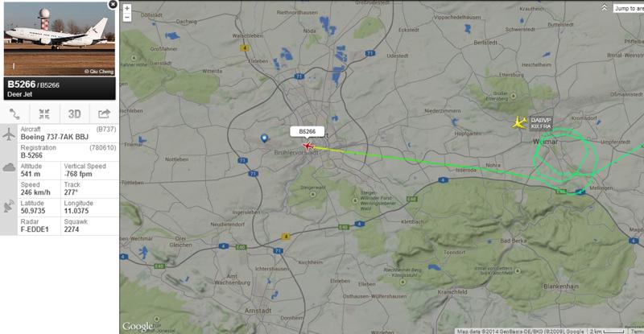The width and height of the screenshot is (644, 334).
Task: Zoom in on the map
Action: tap(127, 8)
